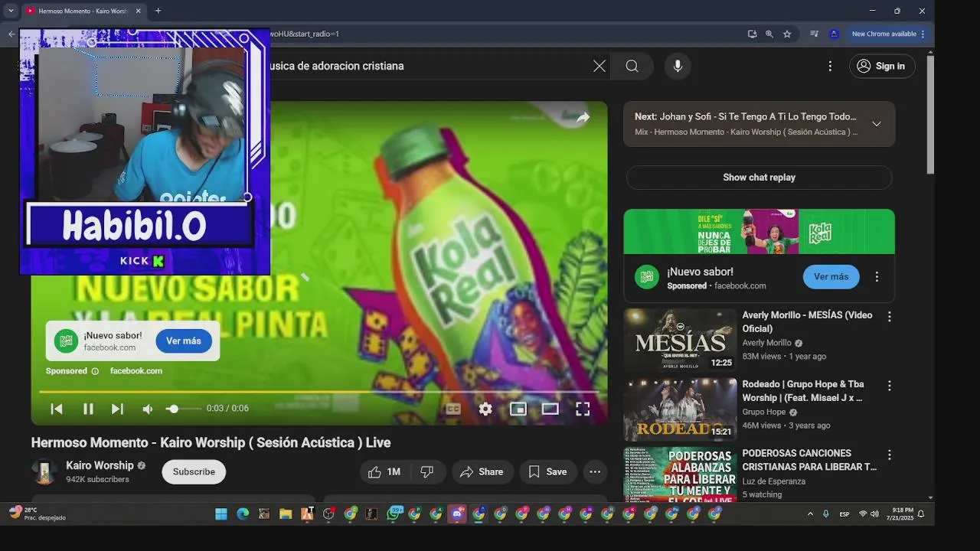Open the Poderosas Canciones Cristianas video title
Image resolution: width=980 pixels, height=551 pixels.
[809, 460]
